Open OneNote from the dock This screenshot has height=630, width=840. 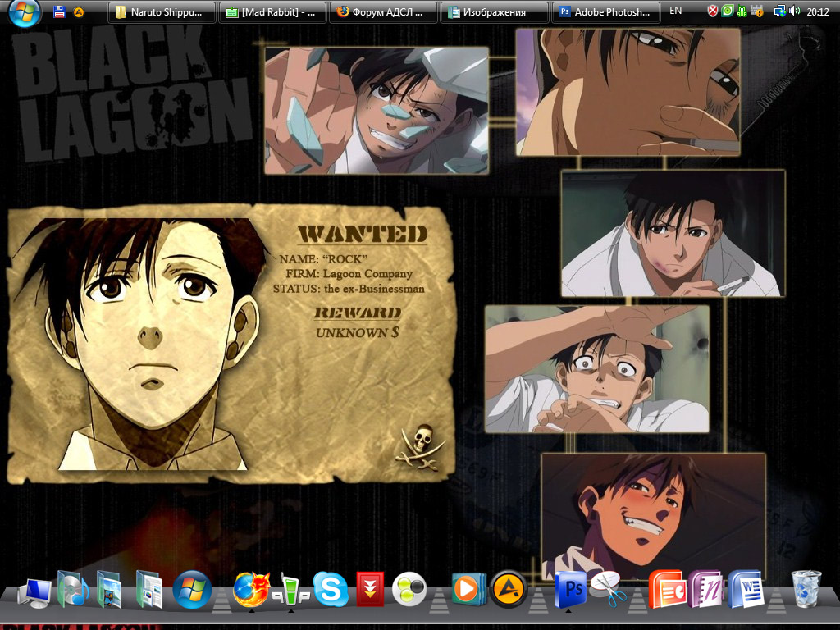705,589
